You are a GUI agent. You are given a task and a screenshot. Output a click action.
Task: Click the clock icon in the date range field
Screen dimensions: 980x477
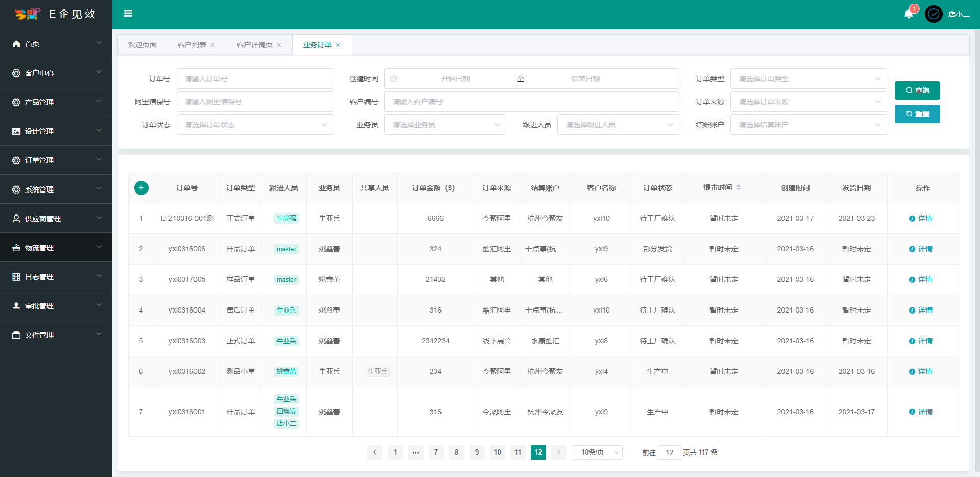pyautogui.click(x=394, y=79)
